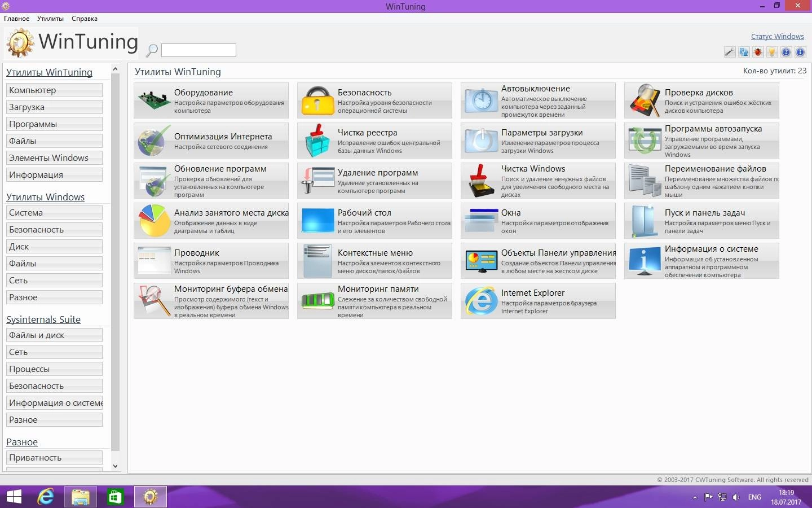Viewport: 812px width, 508px height.
Task: Open the Internet Explorer settings tile in WinTuning
Action: pyautogui.click(x=538, y=301)
